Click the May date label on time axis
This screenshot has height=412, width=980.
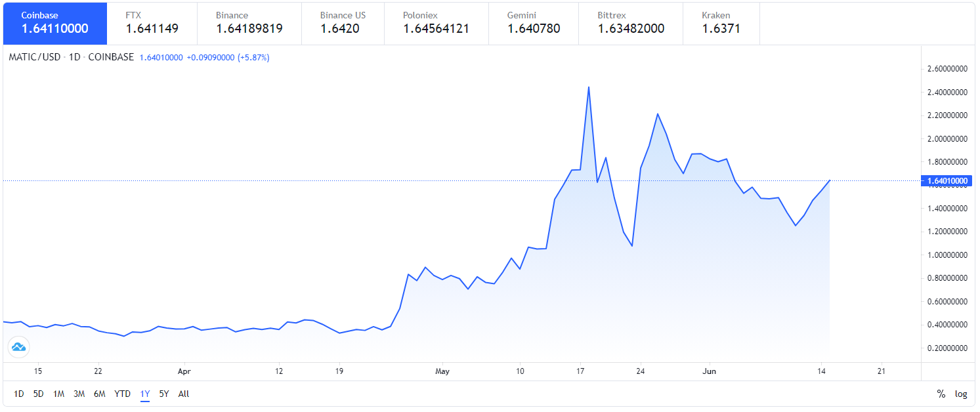[x=442, y=371]
